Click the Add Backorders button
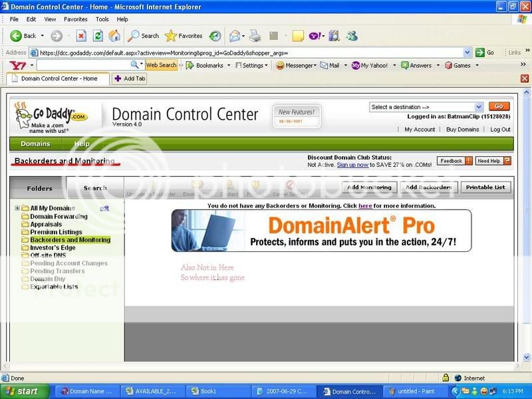This screenshot has height=399, width=532. pyautogui.click(x=429, y=188)
